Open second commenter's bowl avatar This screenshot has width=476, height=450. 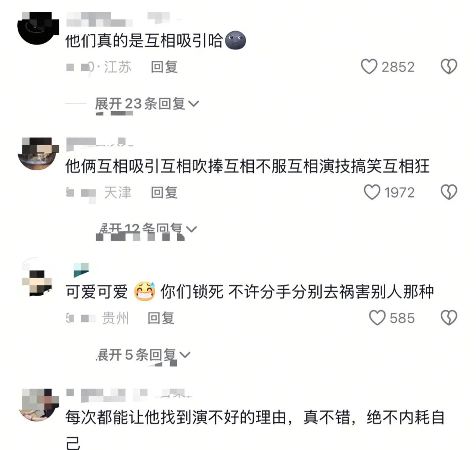tap(38, 154)
